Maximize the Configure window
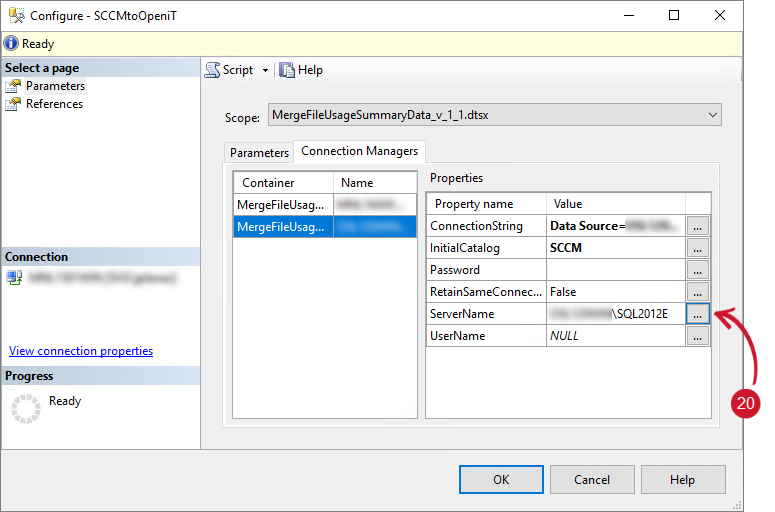The height and width of the screenshot is (512, 775). coord(674,15)
